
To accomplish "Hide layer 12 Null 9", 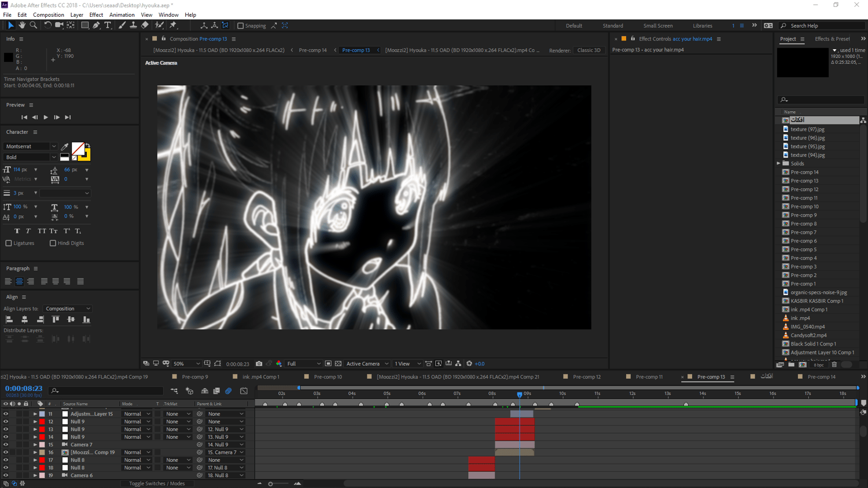I will tap(6, 421).
